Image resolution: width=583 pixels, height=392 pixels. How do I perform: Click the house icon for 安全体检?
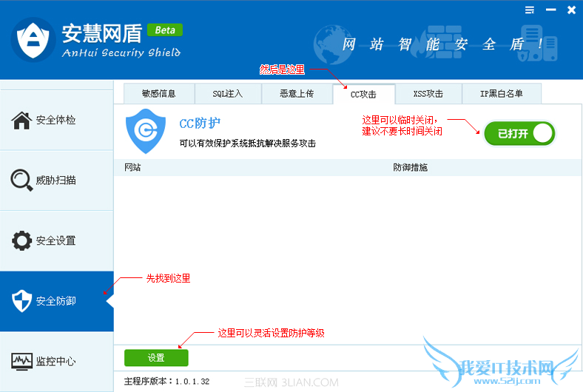21,120
